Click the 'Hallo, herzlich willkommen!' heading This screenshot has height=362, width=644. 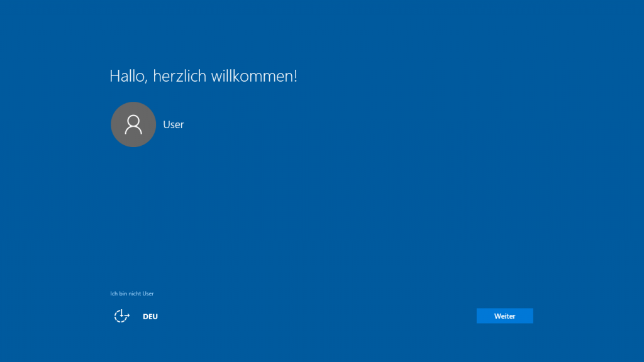click(x=203, y=76)
